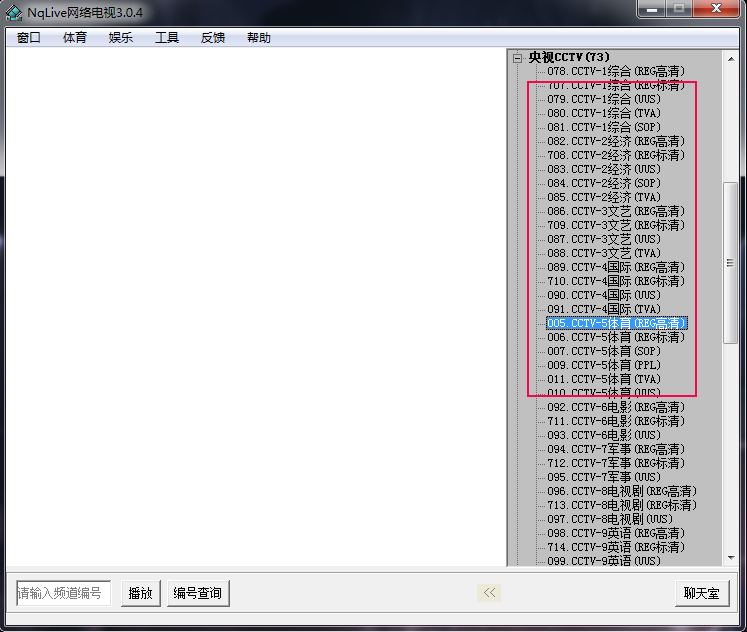Select 710.CCTV-4国际 (REG标清)
This screenshot has width=747, height=632.
coord(616,281)
